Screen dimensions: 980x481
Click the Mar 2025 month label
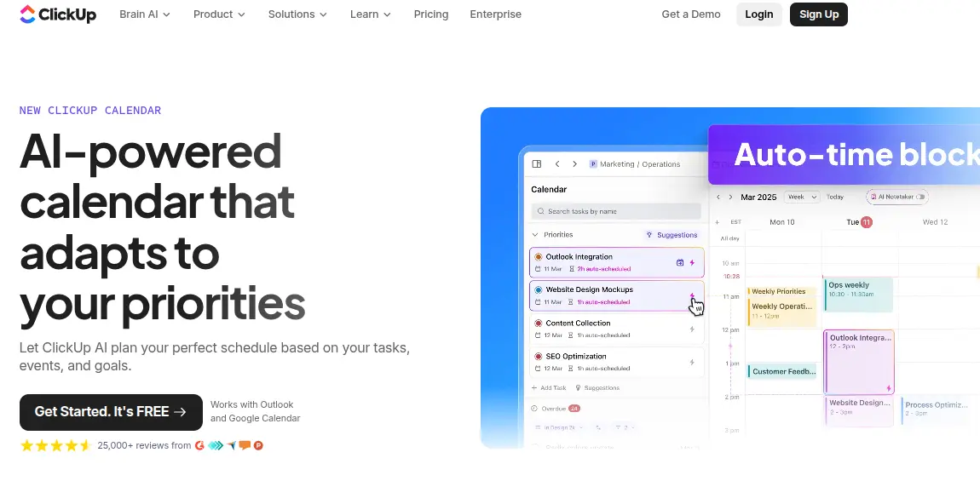(x=758, y=197)
